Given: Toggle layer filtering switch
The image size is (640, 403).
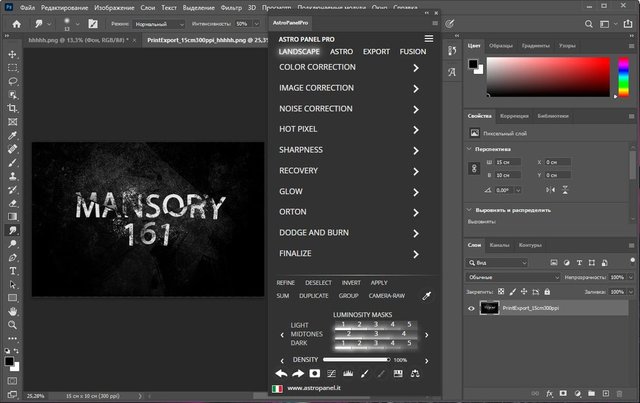Looking at the screenshot, I should [x=632, y=261].
